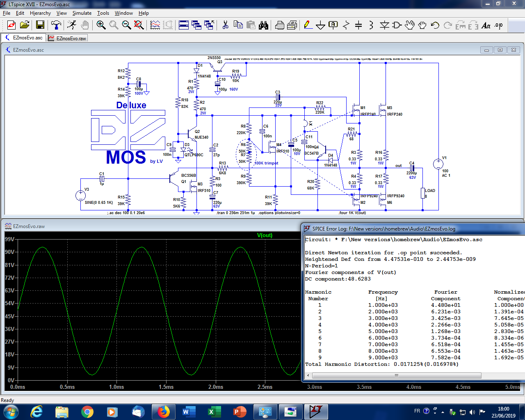Click the Print Setup icon
The image size is (525, 420).
pos(292,25)
